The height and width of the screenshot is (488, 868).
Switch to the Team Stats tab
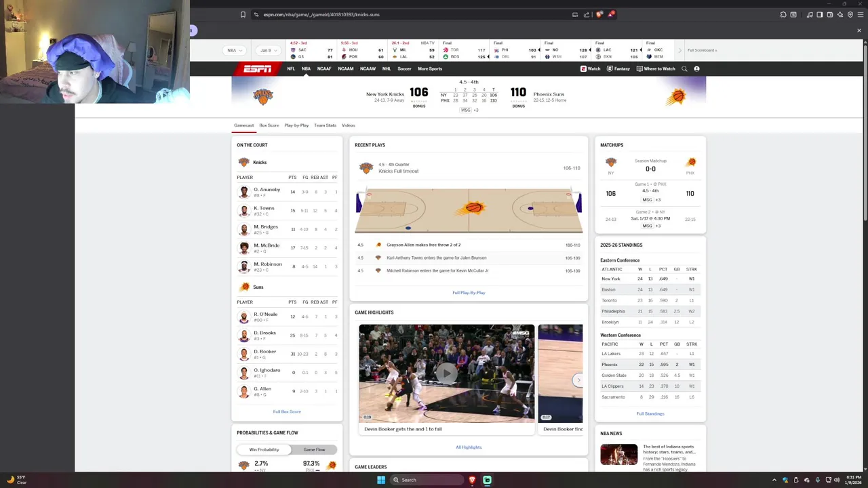point(325,125)
